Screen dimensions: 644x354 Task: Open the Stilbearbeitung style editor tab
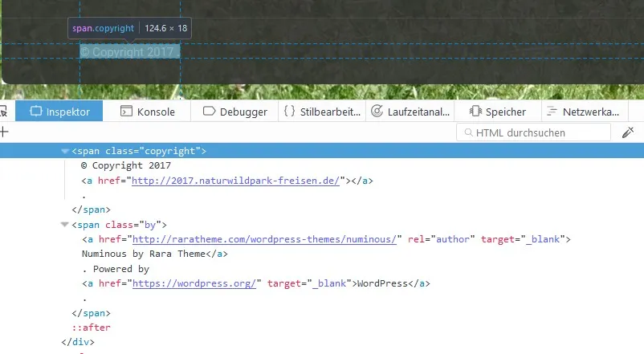tap(322, 112)
